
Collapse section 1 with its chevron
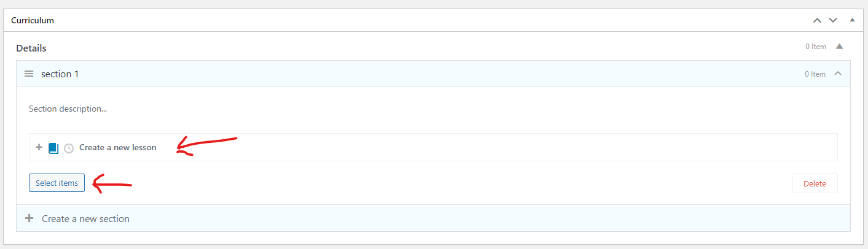tap(838, 74)
